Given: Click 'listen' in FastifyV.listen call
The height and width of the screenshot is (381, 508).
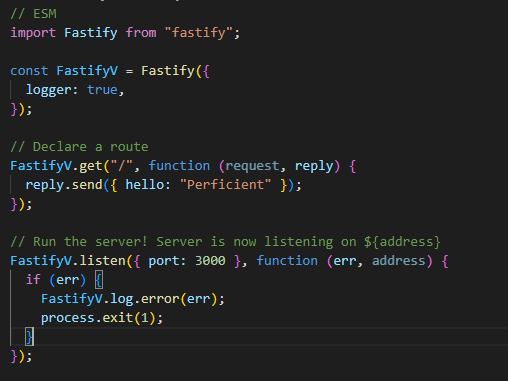Looking at the screenshot, I should 102,261.
